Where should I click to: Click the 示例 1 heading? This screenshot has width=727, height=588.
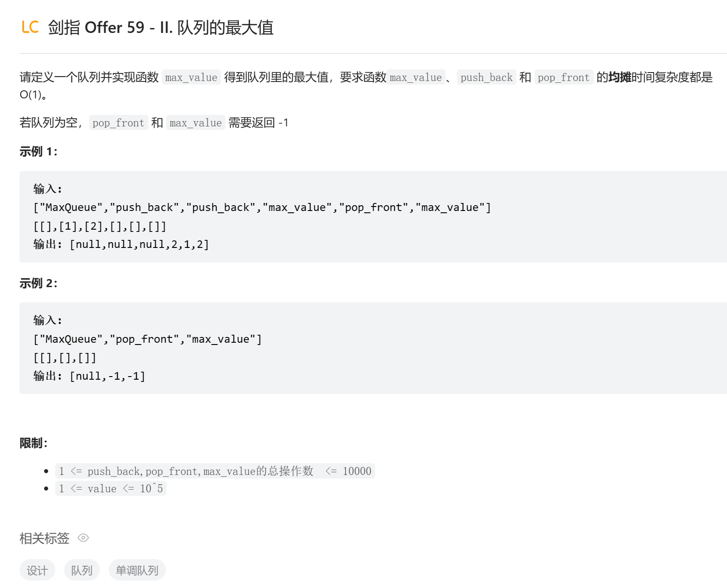pos(38,152)
